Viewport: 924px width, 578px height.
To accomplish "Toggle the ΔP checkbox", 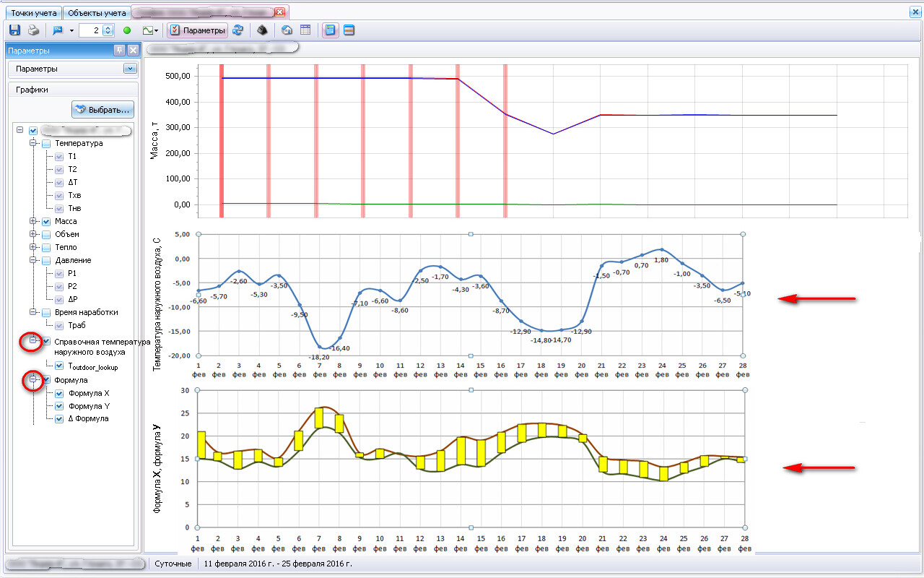I will pyautogui.click(x=59, y=299).
